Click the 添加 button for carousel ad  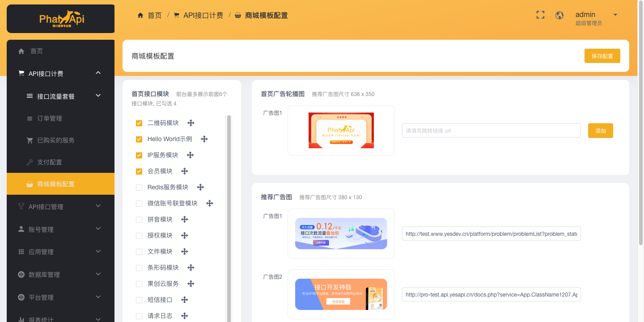[600, 130]
